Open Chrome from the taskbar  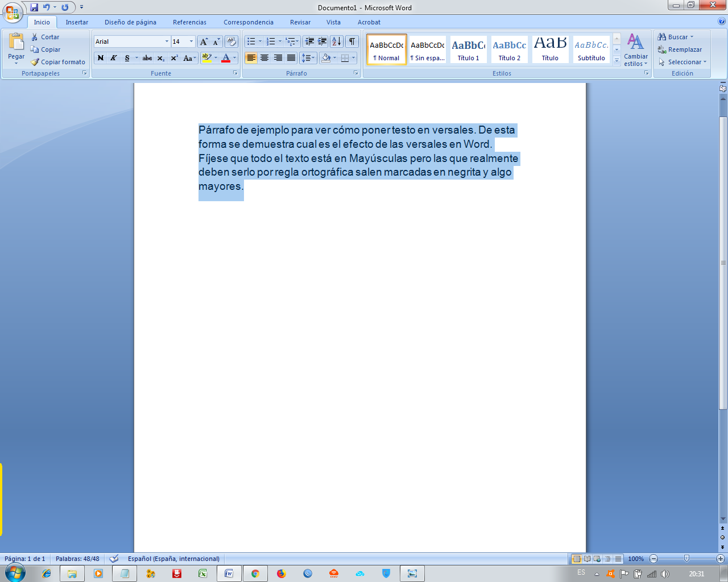click(255, 573)
